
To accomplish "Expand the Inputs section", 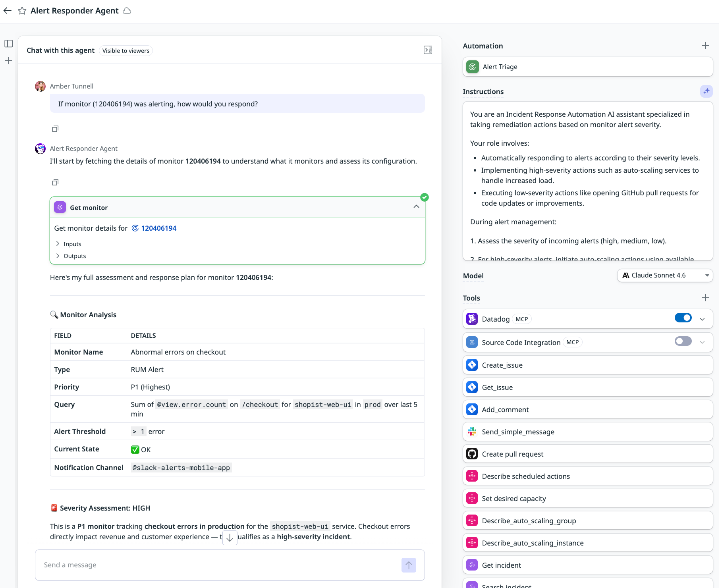I will click(x=68, y=244).
